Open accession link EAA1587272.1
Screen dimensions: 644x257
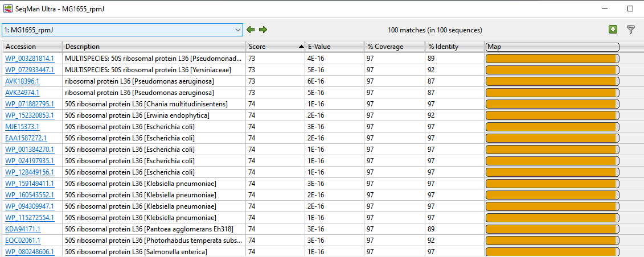(26, 138)
